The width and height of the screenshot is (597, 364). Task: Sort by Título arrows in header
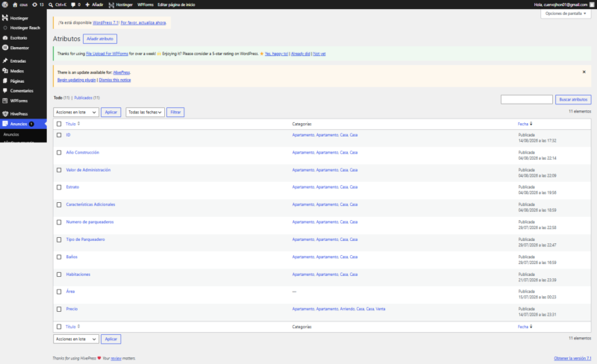(x=78, y=124)
